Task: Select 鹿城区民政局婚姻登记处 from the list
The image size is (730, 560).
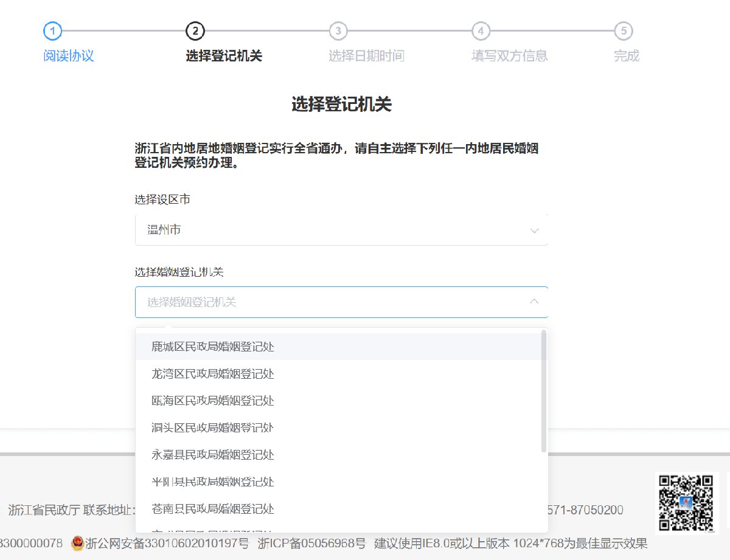Action: click(x=213, y=347)
